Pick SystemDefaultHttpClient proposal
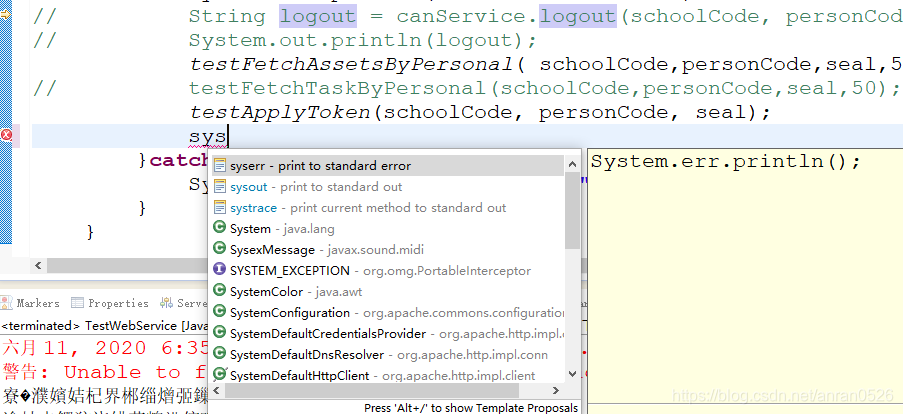 pos(387,376)
